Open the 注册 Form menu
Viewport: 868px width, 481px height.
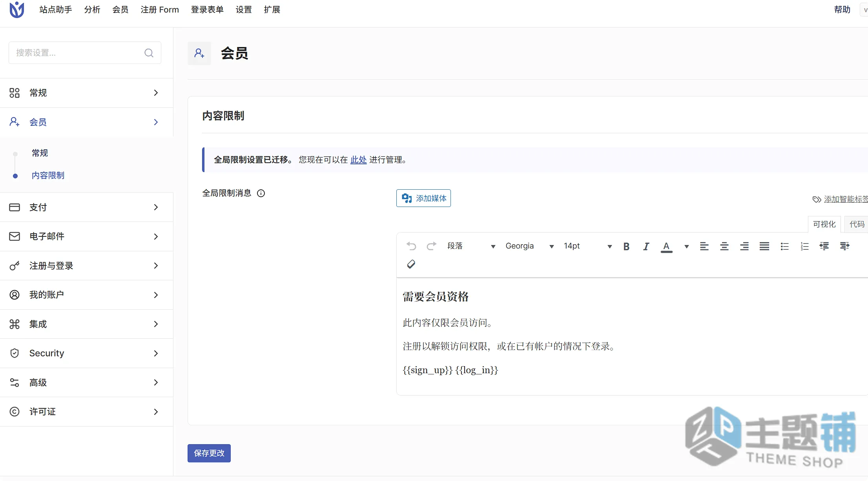coord(160,10)
